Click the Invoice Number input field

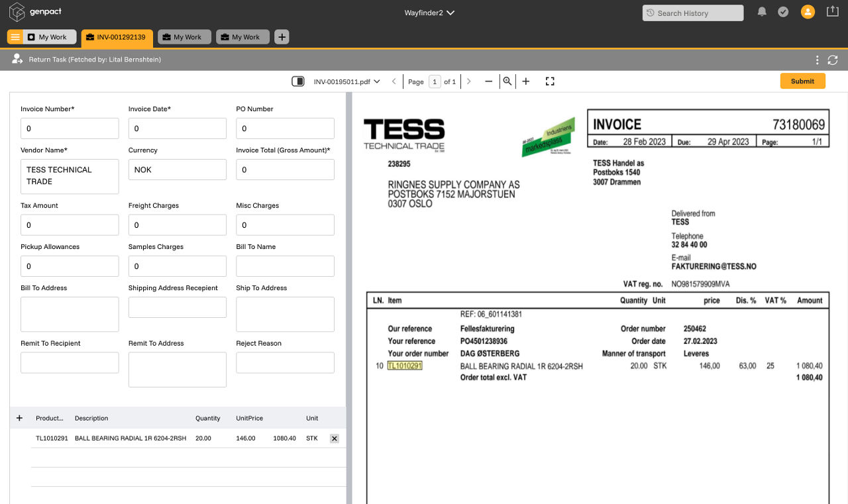coord(70,128)
